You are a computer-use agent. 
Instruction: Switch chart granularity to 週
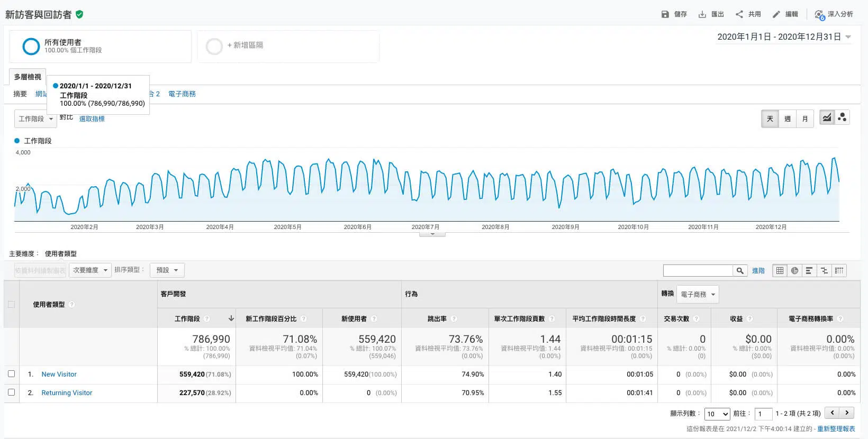pyautogui.click(x=788, y=119)
